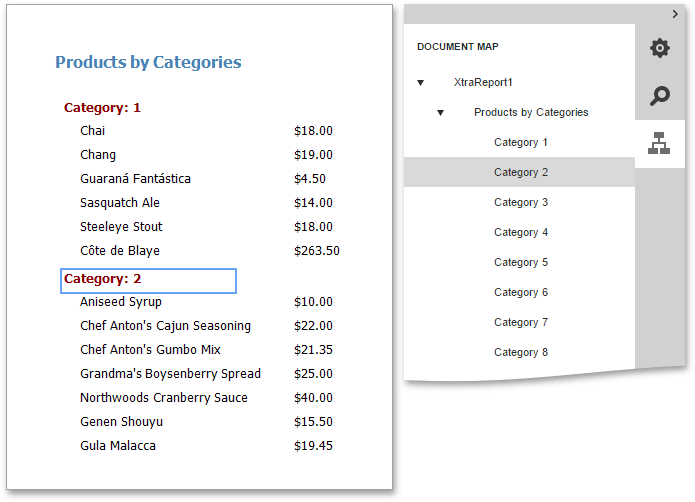
Task: Open the settings gear tab
Action: pyautogui.click(x=660, y=48)
